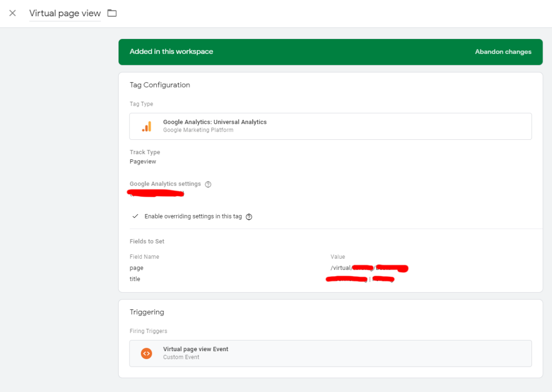Click the Triggering section heading

click(x=147, y=312)
